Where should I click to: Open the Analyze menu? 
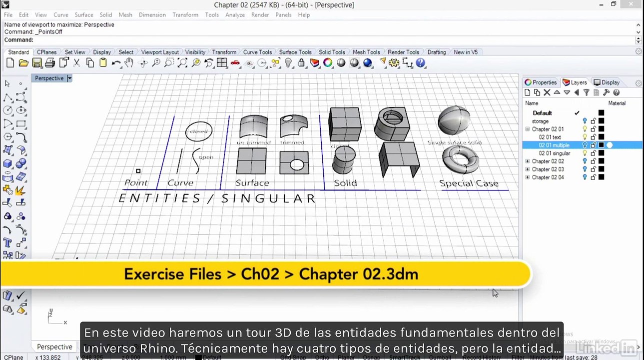pos(235,15)
